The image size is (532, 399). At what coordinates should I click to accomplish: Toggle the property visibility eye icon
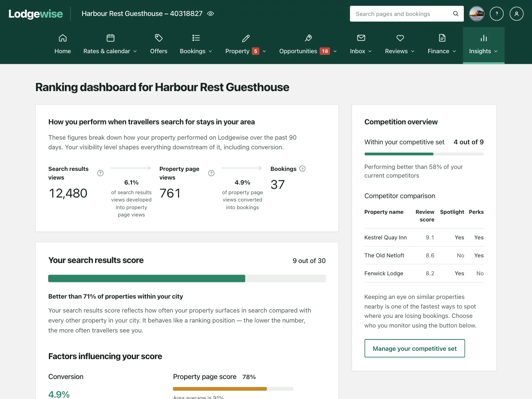210,14
